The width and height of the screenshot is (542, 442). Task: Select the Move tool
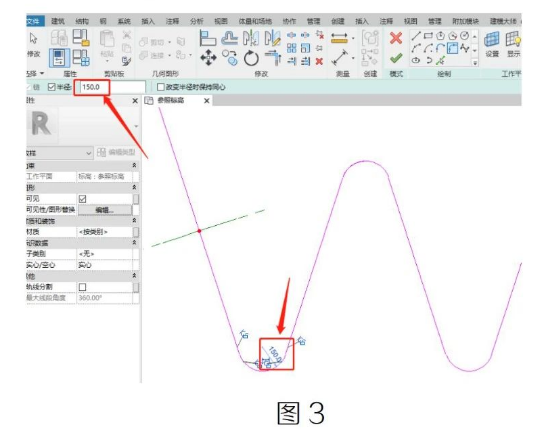208,58
